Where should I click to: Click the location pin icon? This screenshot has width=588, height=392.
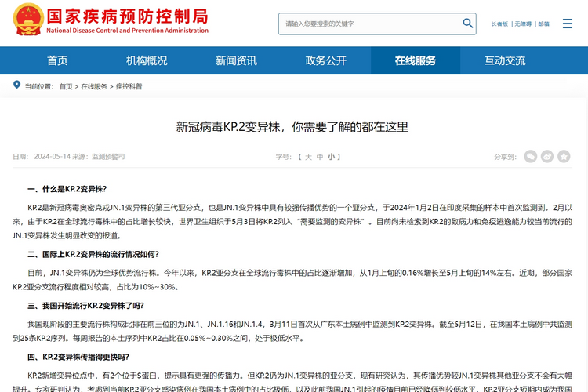(16, 85)
